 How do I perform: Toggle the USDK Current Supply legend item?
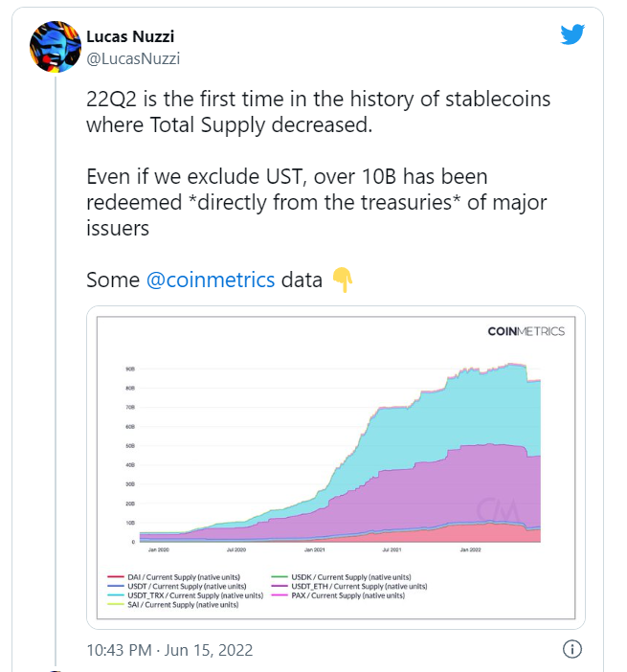tap(341, 577)
